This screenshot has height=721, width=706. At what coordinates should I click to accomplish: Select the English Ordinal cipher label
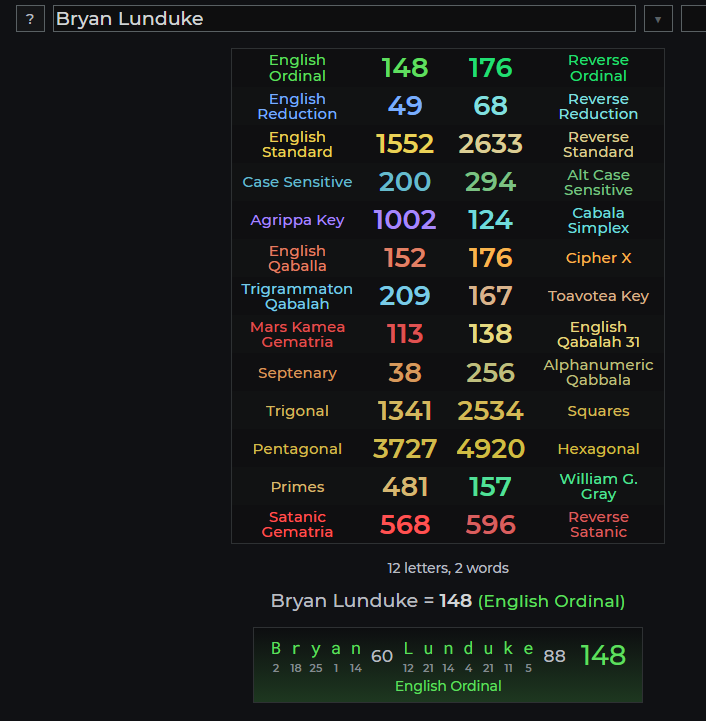297,68
